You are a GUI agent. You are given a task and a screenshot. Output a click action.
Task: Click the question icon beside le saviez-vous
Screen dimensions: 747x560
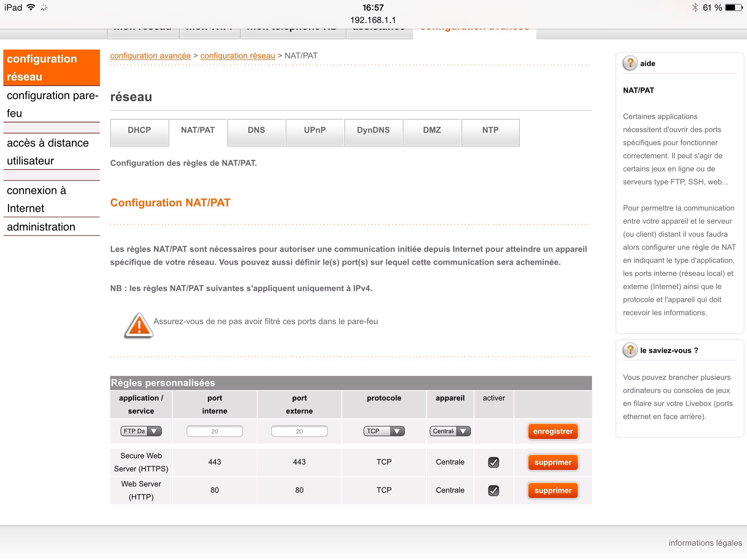[630, 350]
